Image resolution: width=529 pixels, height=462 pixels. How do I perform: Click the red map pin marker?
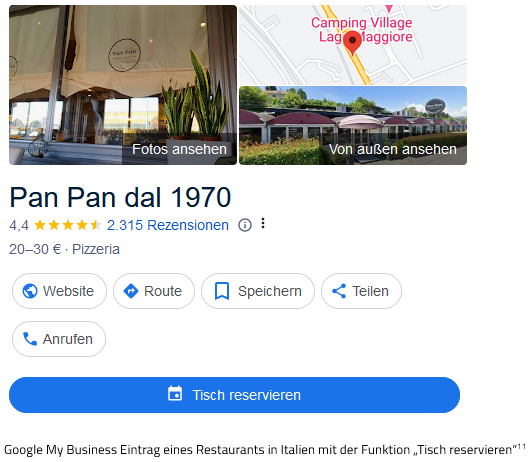click(x=353, y=43)
